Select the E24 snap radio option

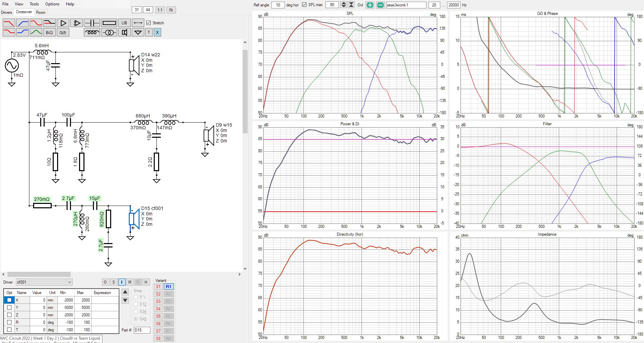(x=136, y=312)
